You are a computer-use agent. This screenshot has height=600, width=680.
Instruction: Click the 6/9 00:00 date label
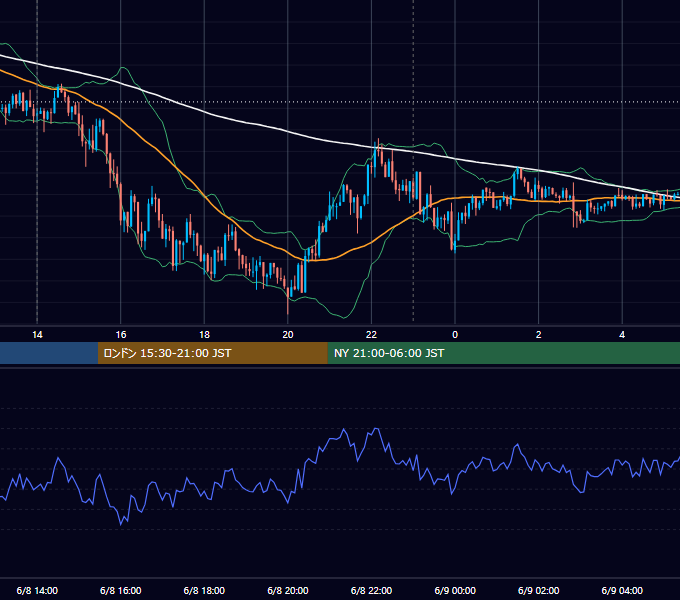coord(455,590)
